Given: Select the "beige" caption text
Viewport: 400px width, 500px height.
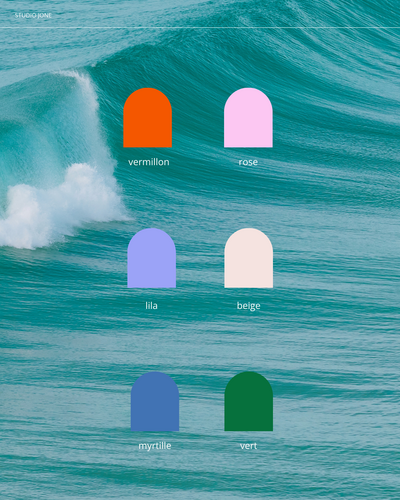Looking at the screenshot, I should coord(249,306).
